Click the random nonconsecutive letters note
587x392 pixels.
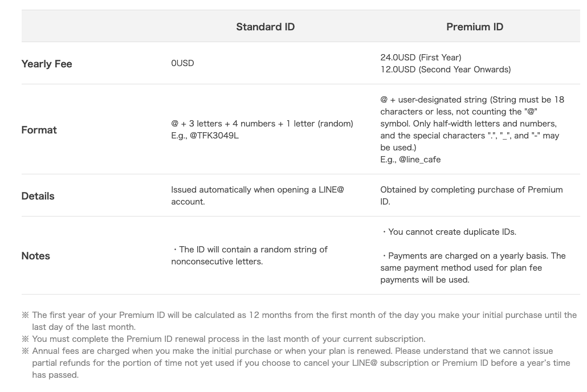pyautogui.click(x=250, y=256)
